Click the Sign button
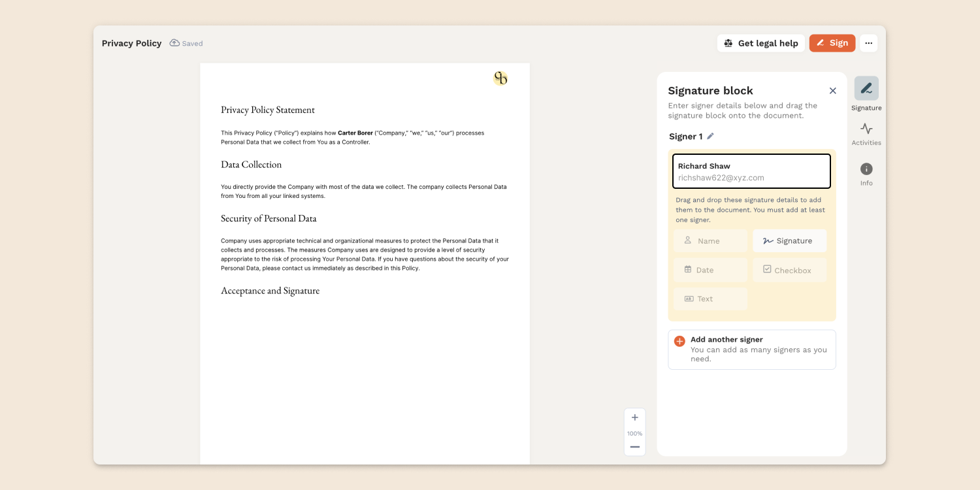The image size is (980, 490). (832, 43)
